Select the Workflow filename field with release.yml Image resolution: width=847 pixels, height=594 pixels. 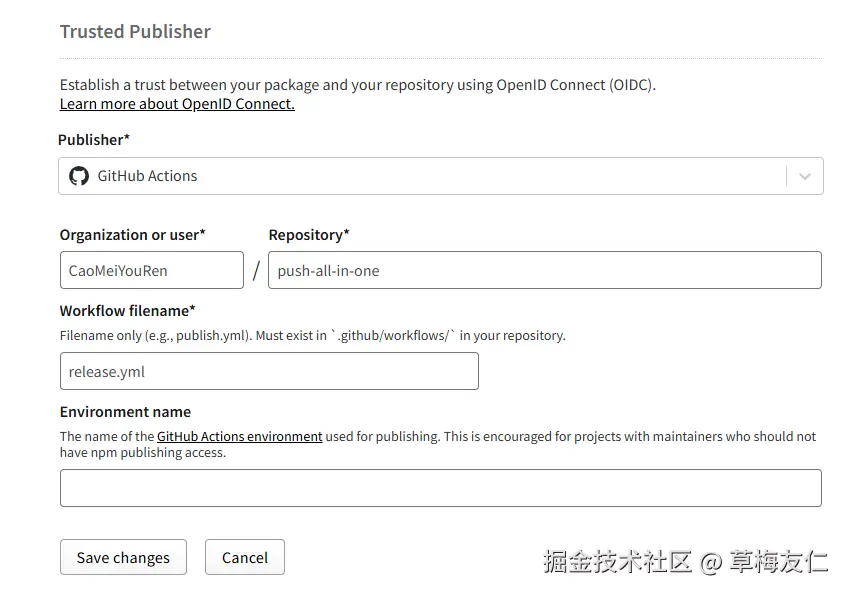pos(269,371)
